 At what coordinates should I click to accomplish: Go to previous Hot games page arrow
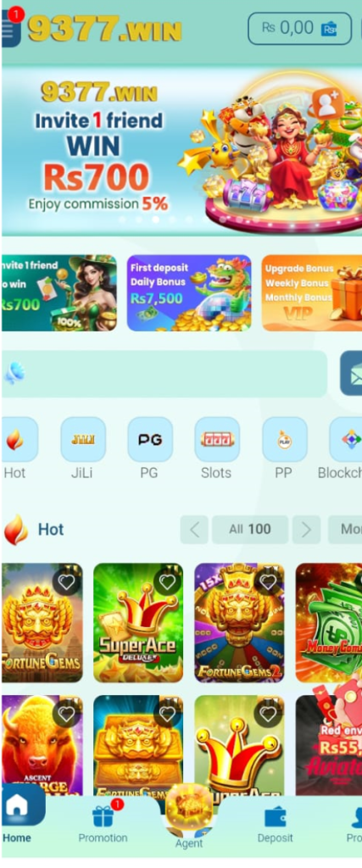pos(194,530)
